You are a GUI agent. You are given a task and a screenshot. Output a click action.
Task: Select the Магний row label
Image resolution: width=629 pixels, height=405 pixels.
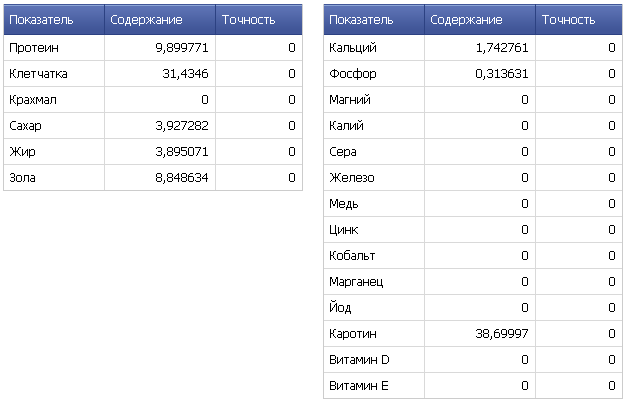click(350, 100)
